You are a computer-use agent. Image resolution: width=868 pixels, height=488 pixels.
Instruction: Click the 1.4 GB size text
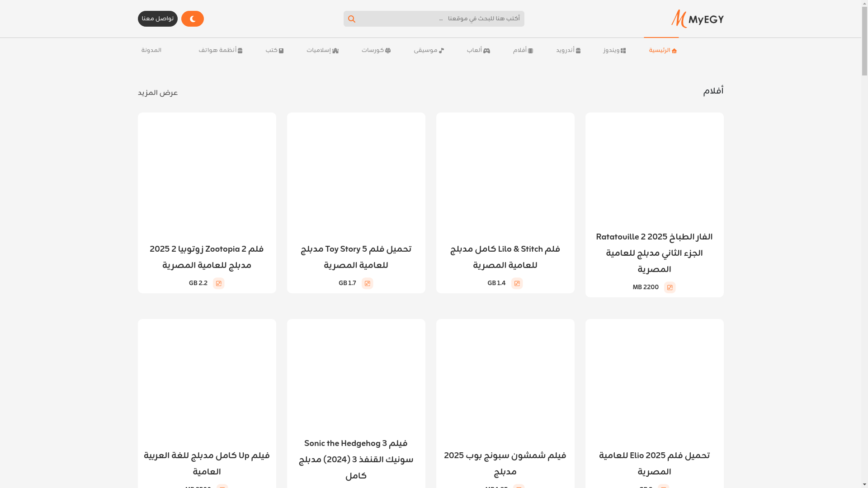[496, 283]
